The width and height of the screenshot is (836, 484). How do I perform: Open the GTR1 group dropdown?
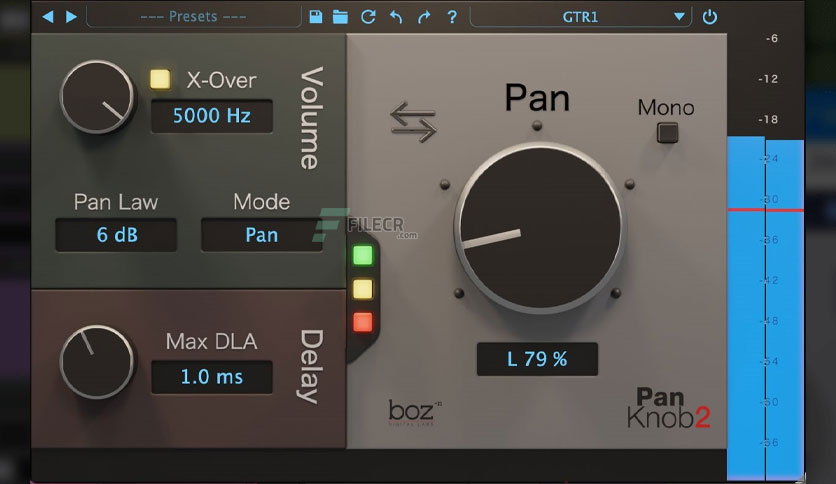[580, 17]
